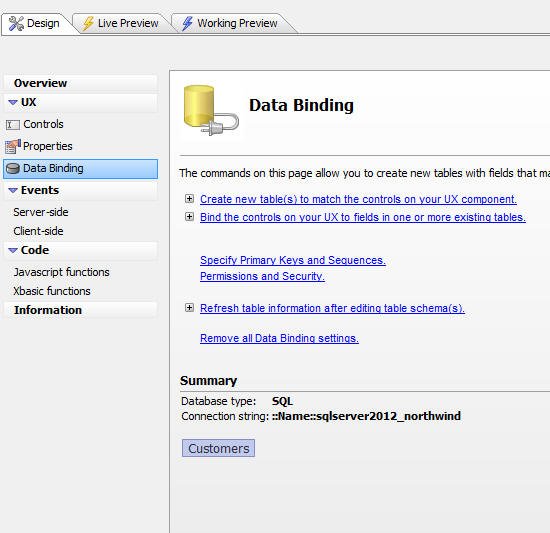The width and height of the screenshot is (550, 533).
Task: Click the Working Preview lightning icon
Action: click(x=187, y=23)
